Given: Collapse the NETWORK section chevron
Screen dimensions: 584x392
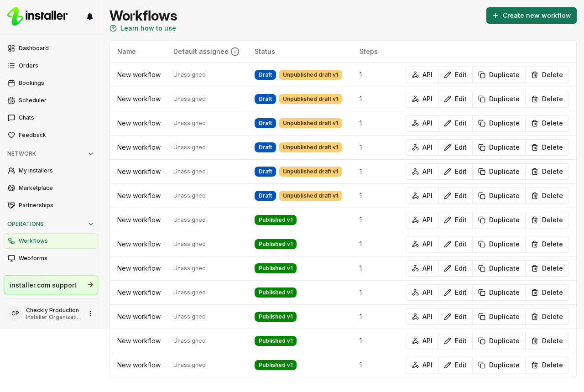Looking at the screenshot, I should coord(91,154).
